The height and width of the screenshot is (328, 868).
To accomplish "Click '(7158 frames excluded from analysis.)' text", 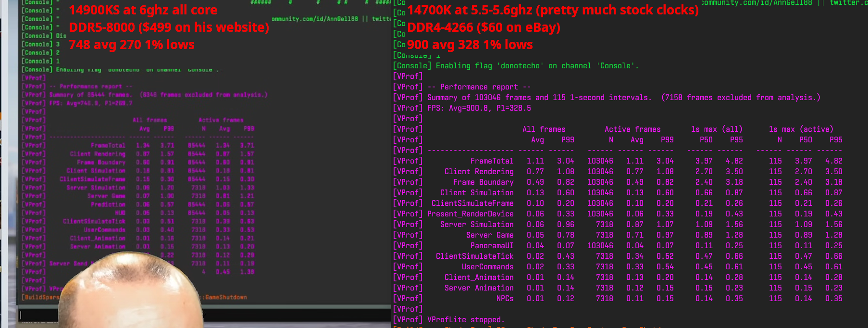I will [741, 98].
